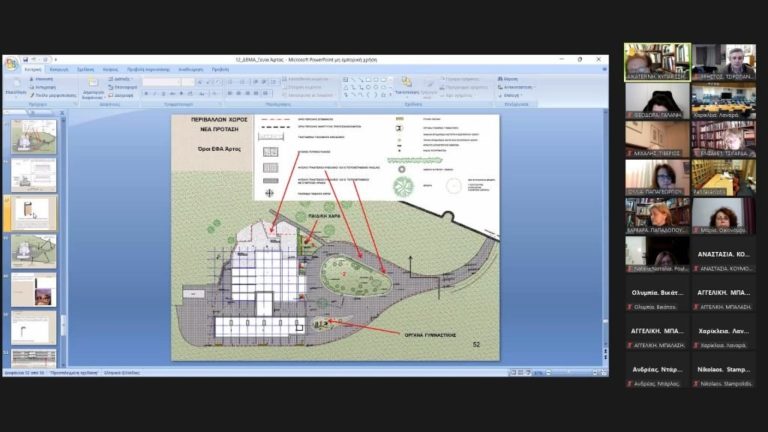This screenshot has width=768, height=432.
Task: Start the Slide Show view from status bar
Action: [526, 373]
